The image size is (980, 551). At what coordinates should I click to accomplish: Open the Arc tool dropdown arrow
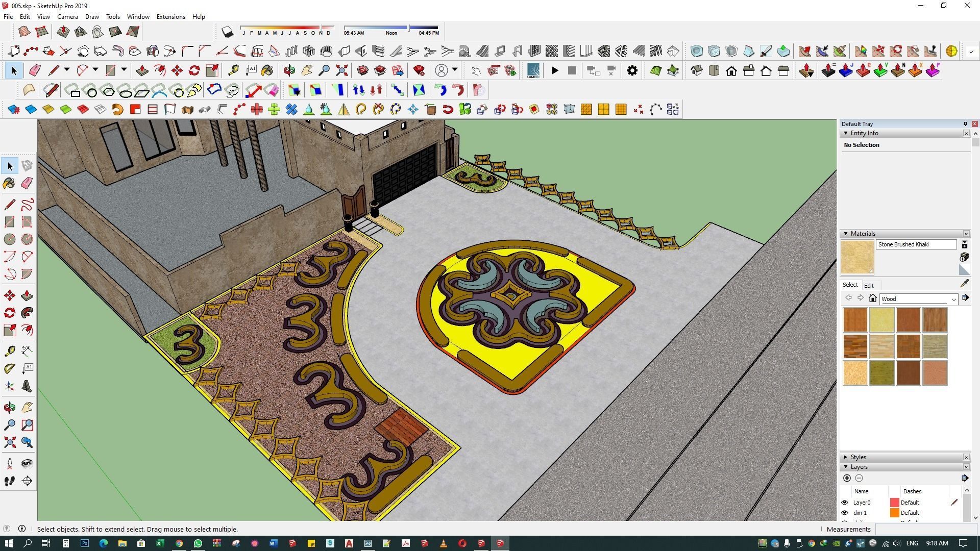pos(95,70)
